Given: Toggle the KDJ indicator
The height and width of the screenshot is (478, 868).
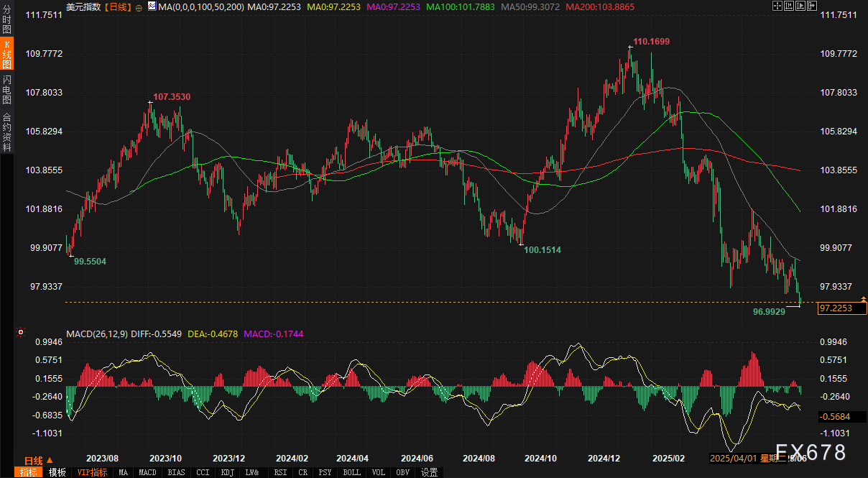Looking at the screenshot, I should [x=227, y=472].
